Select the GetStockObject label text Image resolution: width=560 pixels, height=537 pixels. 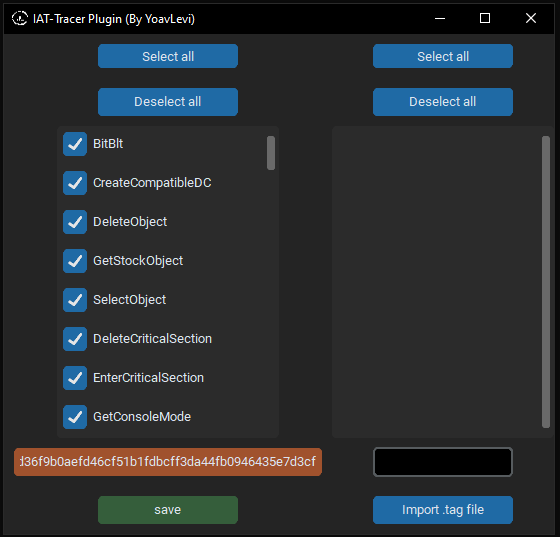pos(138,261)
